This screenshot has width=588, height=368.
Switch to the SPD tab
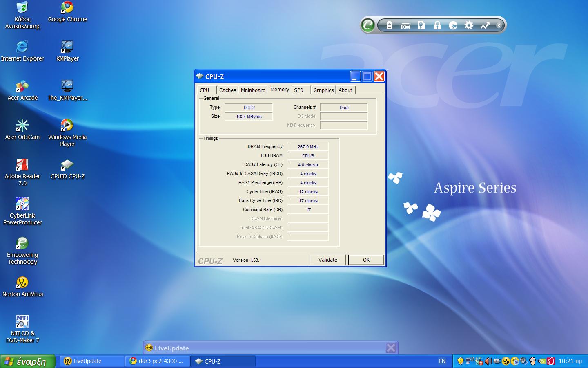[x=298, y=90]
